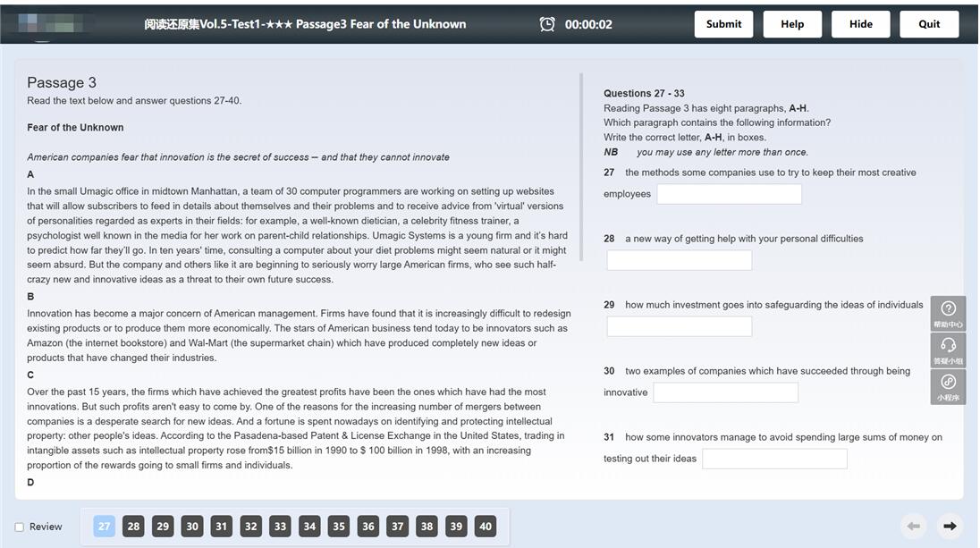Click the answer box for question 29
The image size is (980, 548).
click(680, 326)
